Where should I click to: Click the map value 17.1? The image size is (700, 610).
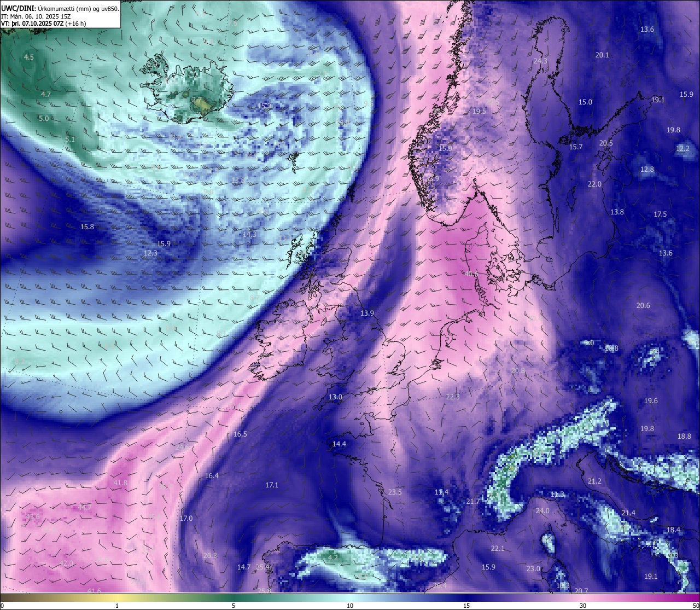coord(272,485)
